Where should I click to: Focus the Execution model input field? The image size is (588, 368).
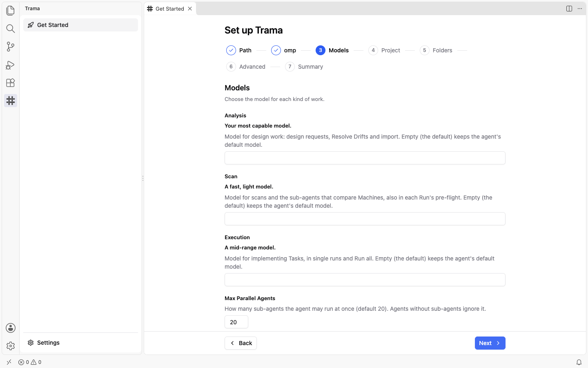pyautogui.click(x=365, y=280)
